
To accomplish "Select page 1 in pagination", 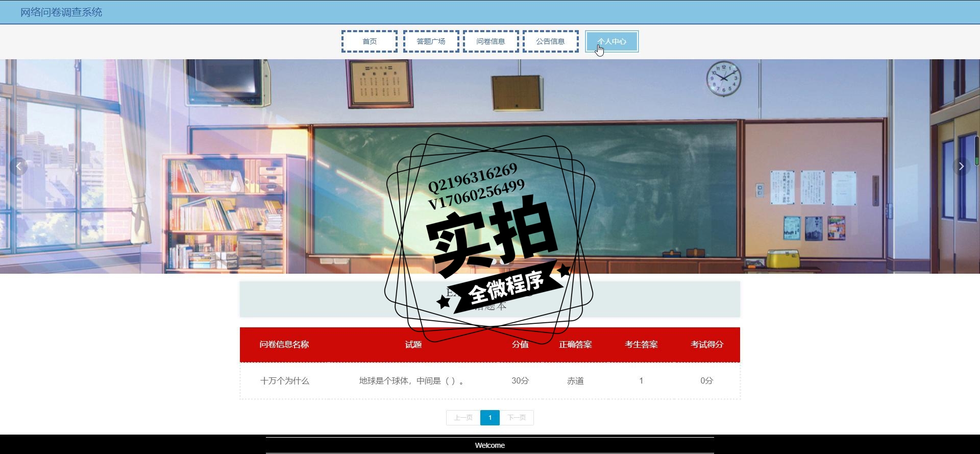I will 490,418.
